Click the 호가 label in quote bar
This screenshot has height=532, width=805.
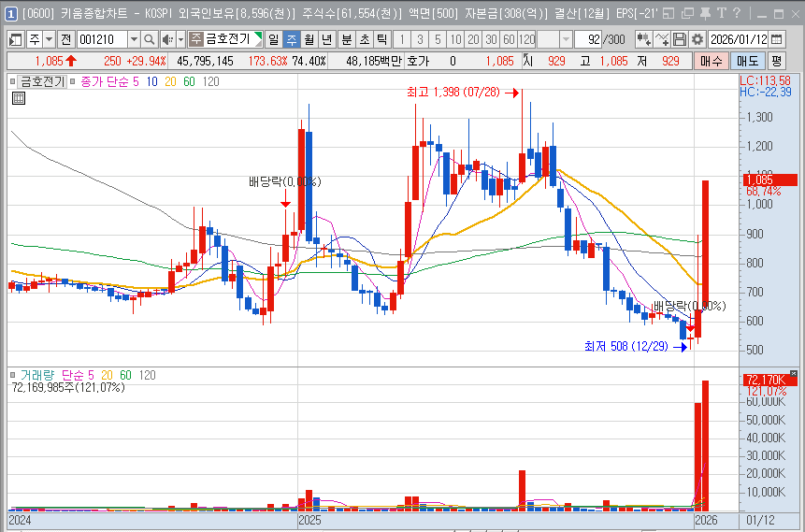click(417, 61)
